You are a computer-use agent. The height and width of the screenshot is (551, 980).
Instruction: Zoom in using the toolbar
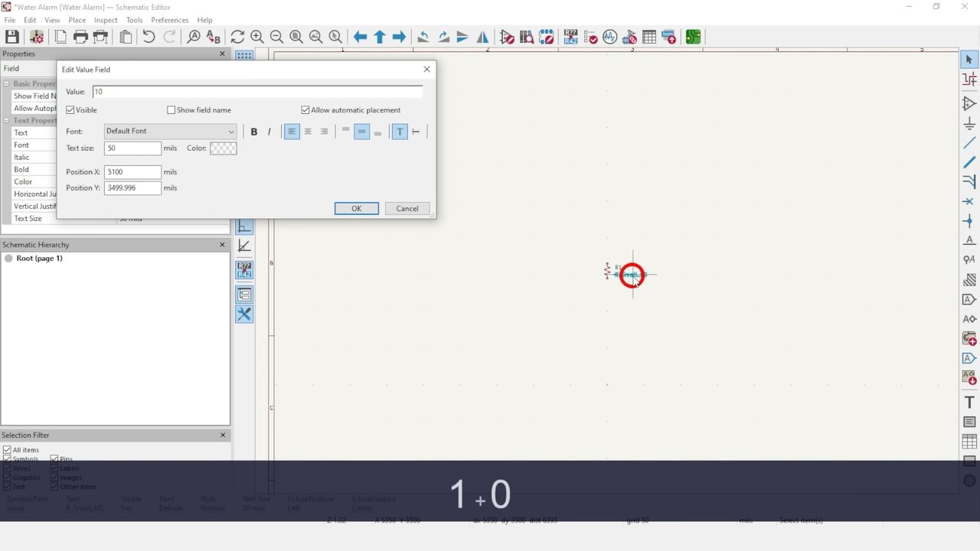coord(257,37)
